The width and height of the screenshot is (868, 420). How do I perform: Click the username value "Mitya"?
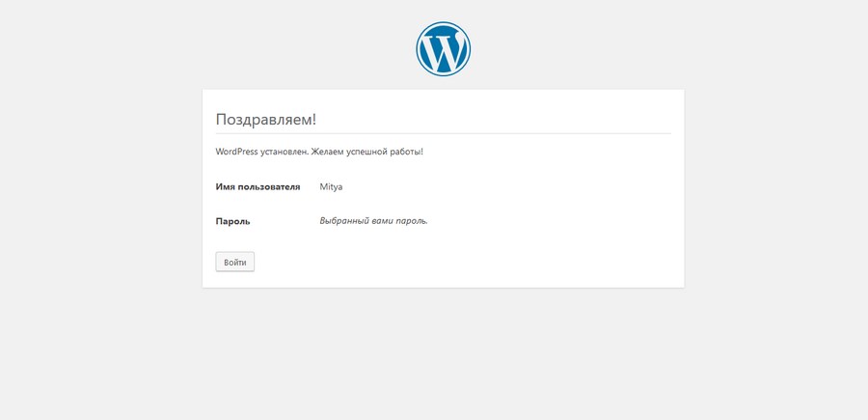coord(331,186)
